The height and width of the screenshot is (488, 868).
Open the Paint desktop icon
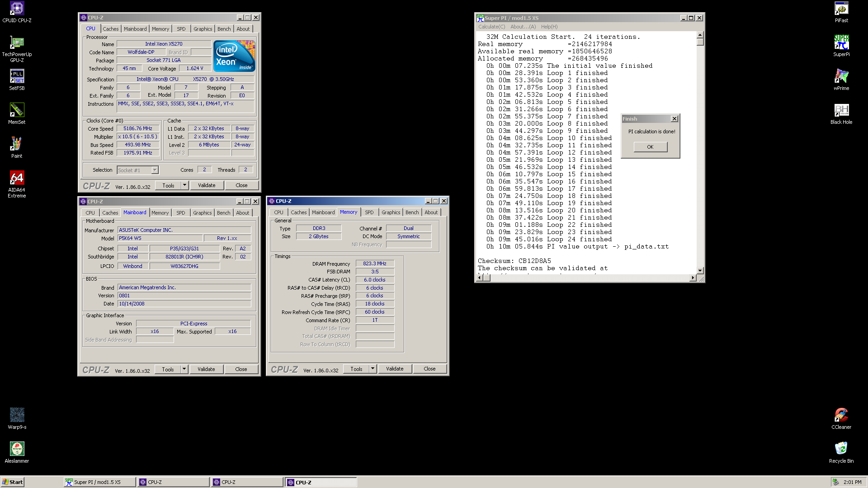pos(17,148)
